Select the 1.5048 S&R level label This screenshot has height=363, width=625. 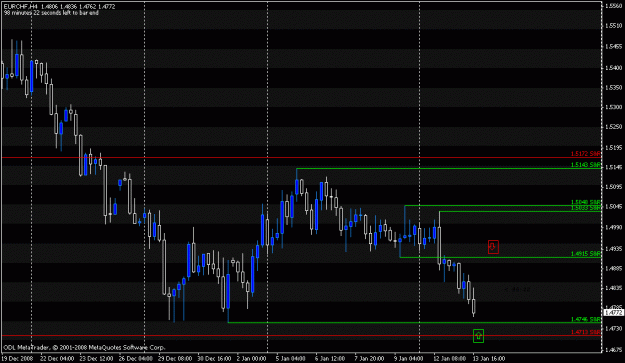click(586, 202)
